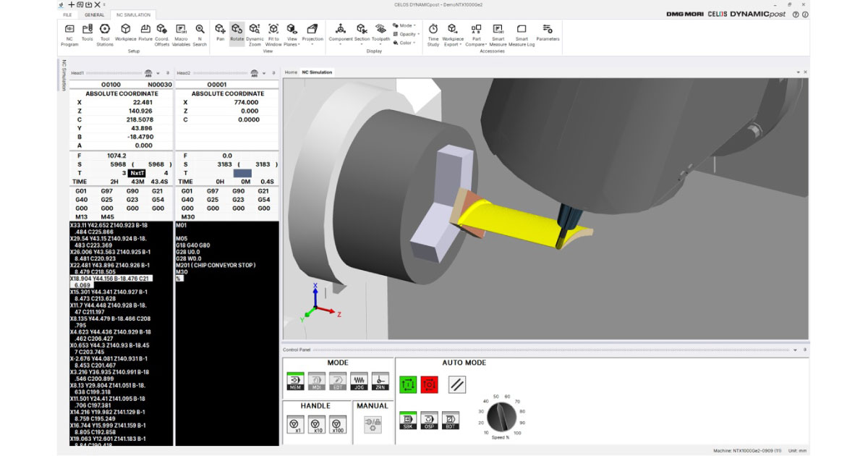Switch to the GENERAL ribbon tab
Screen dimensions: 868x456
point(94,14)
